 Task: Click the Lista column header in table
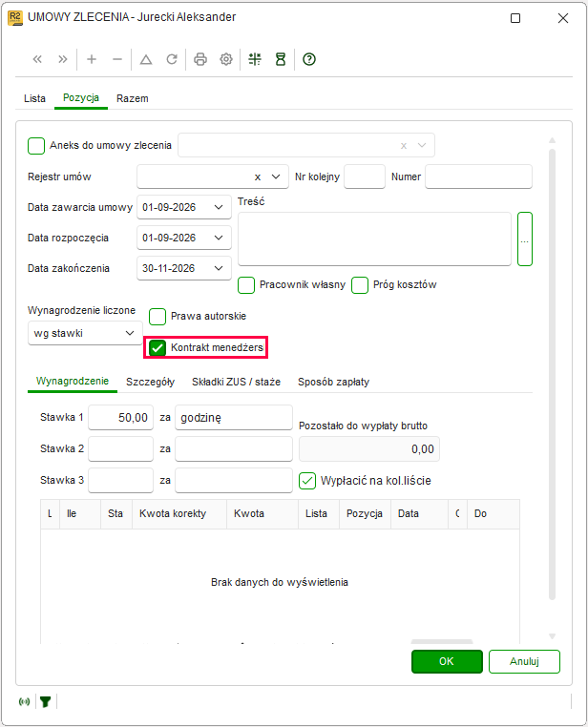319,514
